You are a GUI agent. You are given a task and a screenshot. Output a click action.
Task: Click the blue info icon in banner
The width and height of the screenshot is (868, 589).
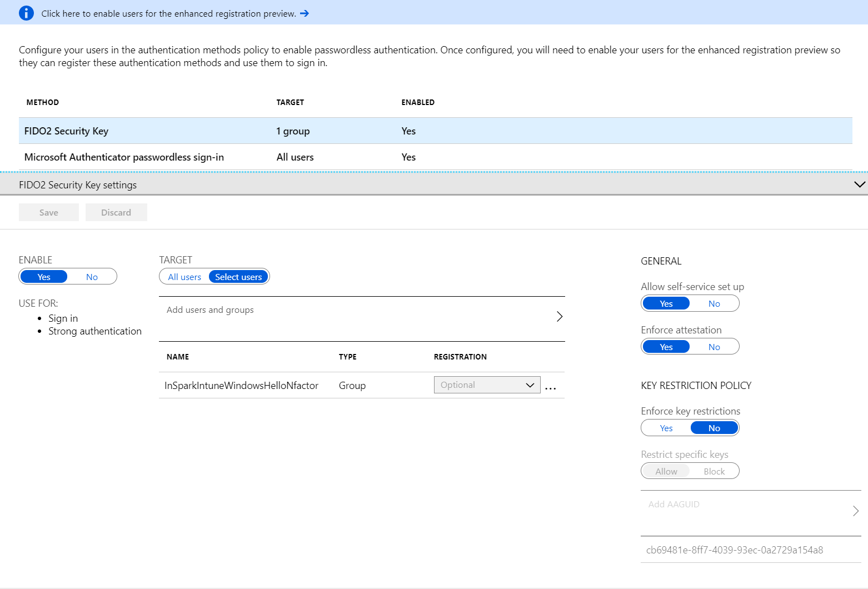click(26, 13)
